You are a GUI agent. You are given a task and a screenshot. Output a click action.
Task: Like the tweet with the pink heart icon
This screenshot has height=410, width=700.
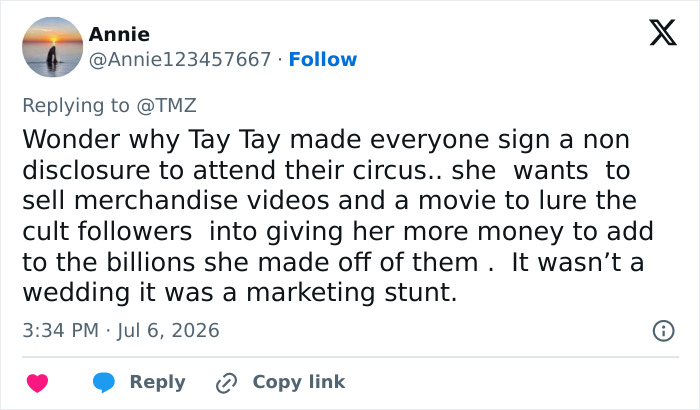[x=38, y=383]
